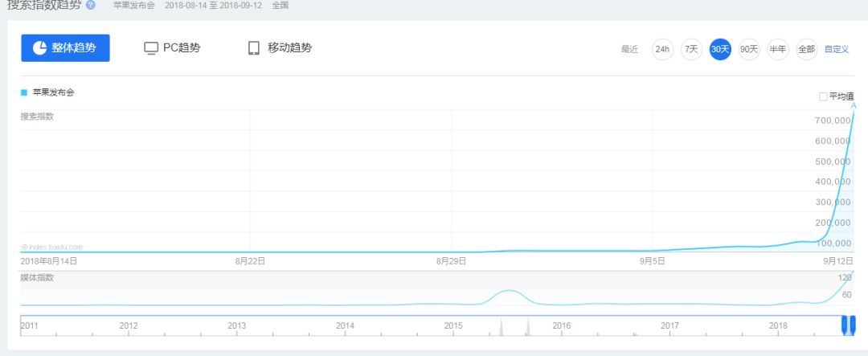Click the date range 2018-08-14 至 2018-09-12
The image size is (868, 356).
213,6
